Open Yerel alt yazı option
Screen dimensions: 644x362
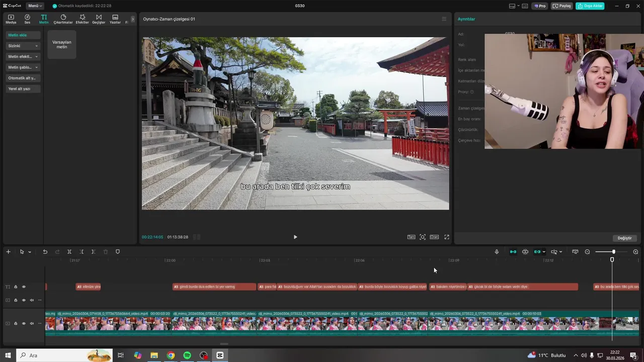click(x=23, y=88)
